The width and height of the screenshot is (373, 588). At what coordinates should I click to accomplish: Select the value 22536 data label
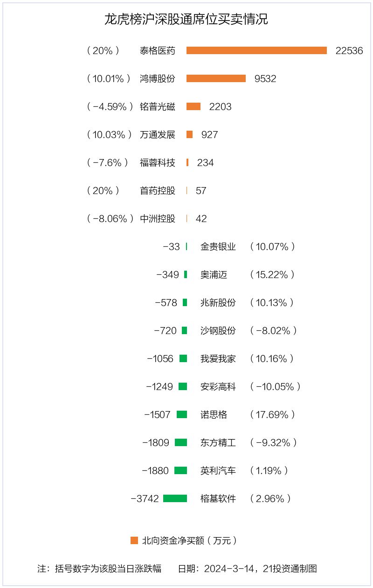click(349, 51)
